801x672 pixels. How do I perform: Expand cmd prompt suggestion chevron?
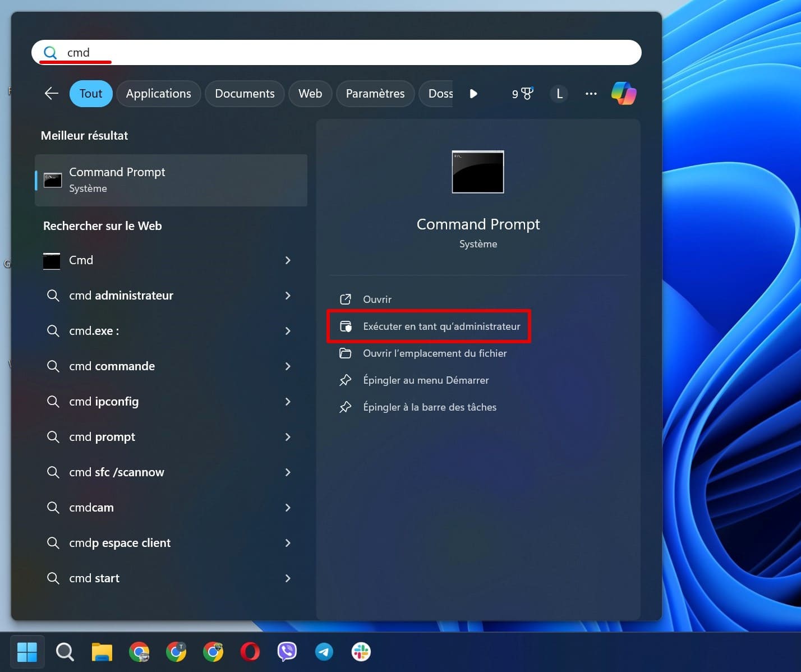(288, 437)
